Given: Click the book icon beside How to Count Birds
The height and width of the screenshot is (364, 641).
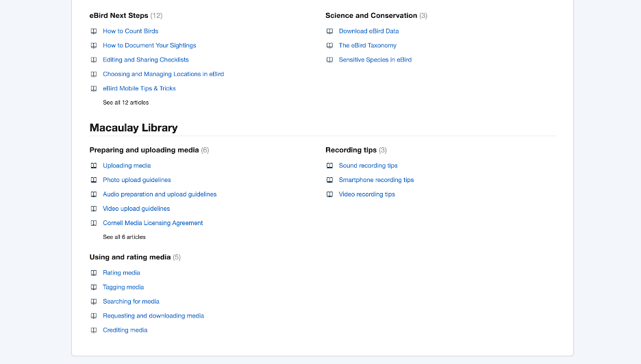Looking at the screenshot, I should [94, 31].
